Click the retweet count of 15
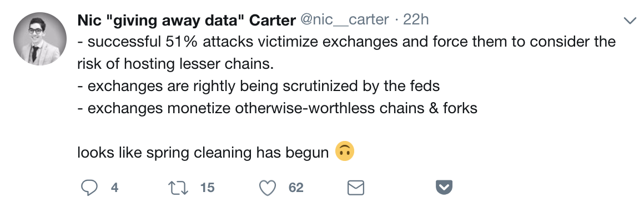Screen dimensions: 644x212 (208, 188)
